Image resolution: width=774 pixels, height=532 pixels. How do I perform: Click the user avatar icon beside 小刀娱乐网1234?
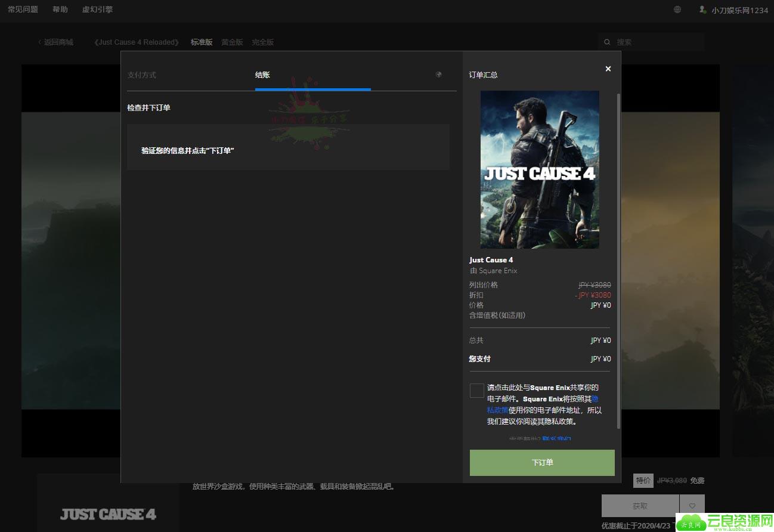(x=702, y=10)
